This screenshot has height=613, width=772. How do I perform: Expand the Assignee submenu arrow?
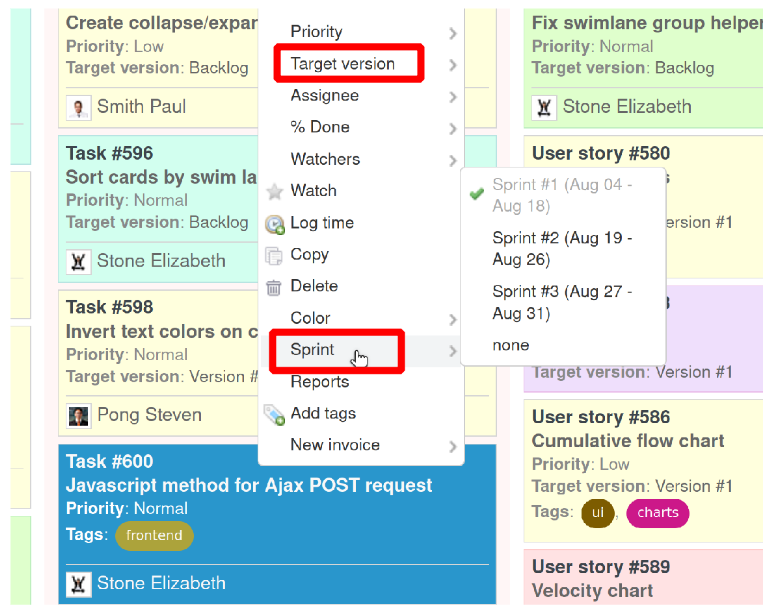click(x=453, y=97)
